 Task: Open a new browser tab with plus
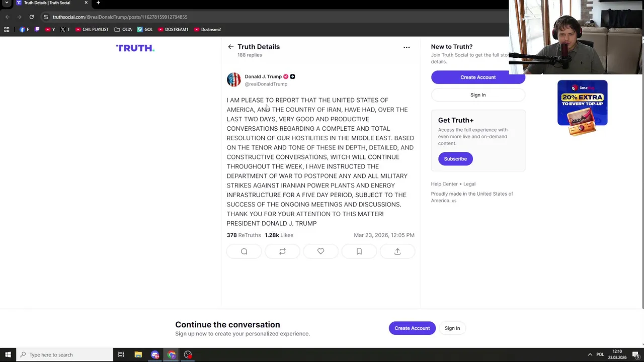point(98,3)
